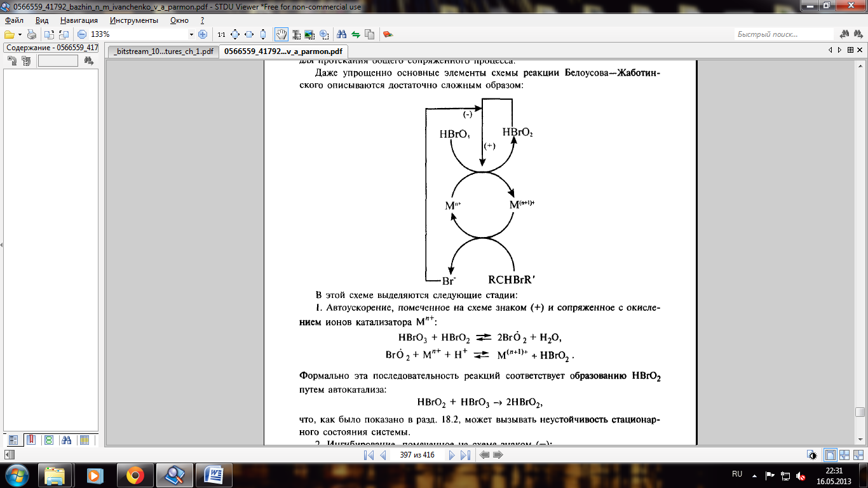Screen dimensions: 868x488
Task: Open the Окно menu
Action: (179, 20)
